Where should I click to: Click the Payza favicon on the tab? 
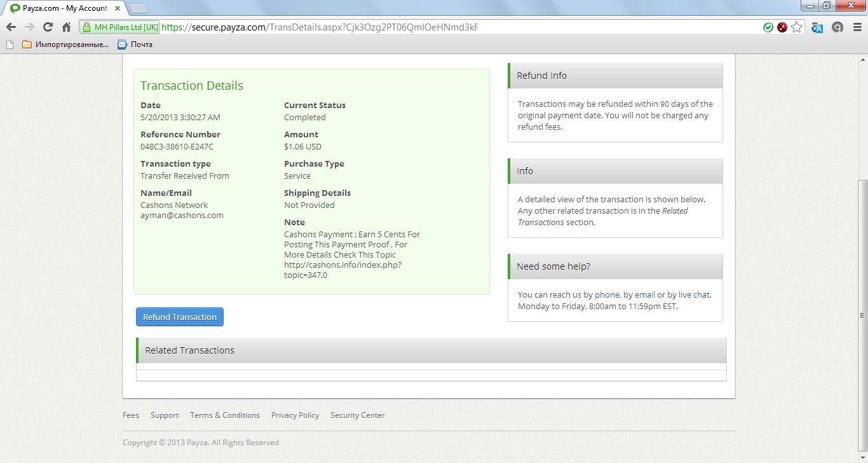point(15,8)
